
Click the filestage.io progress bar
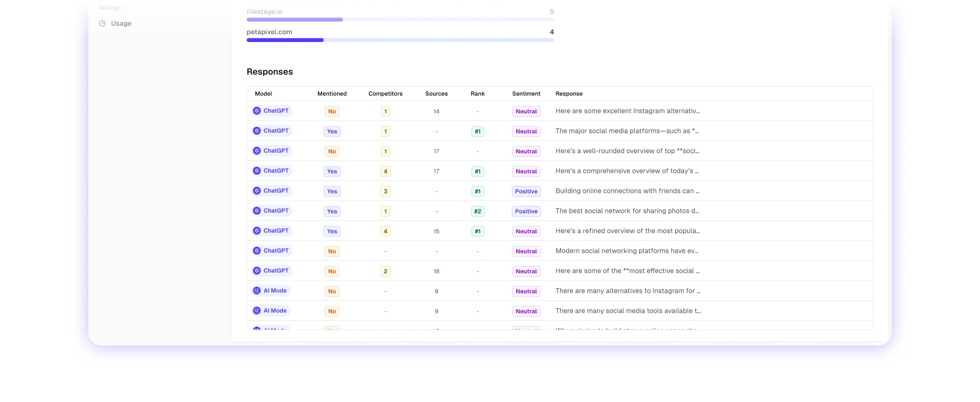pyautogui.click(x=400, y=20)
